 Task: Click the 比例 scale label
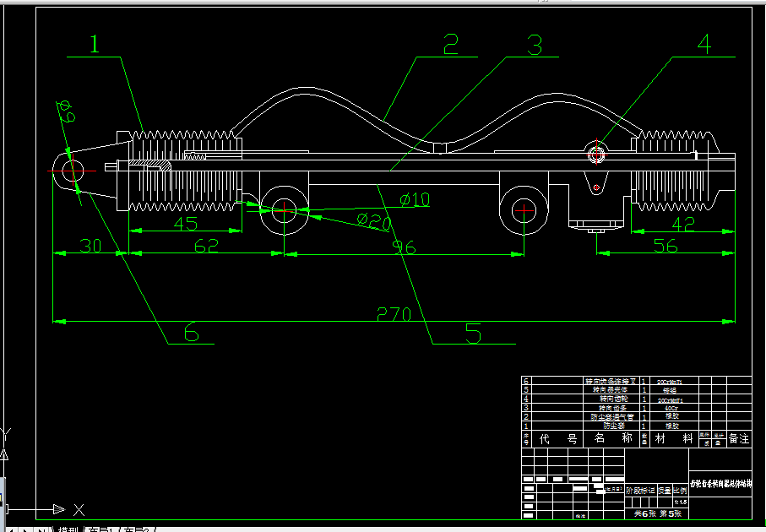coord(680,491)
